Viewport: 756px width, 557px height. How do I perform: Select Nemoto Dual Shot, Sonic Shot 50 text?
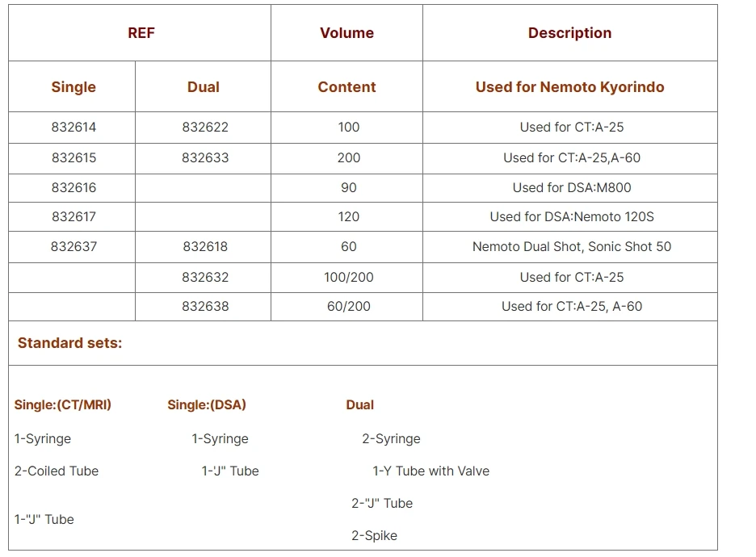[x=571, y=246]
